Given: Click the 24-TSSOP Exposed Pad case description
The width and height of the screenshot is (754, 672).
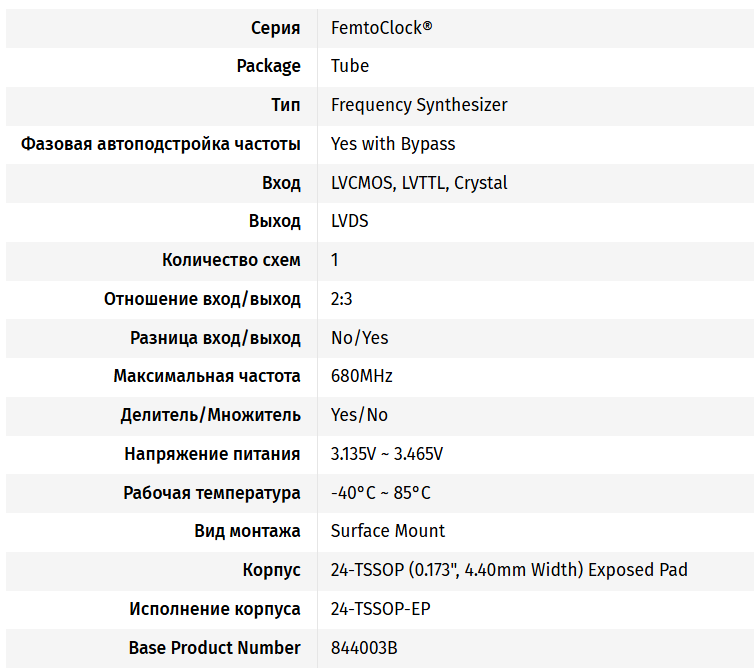Looking at the screenshot, I should click(509, 570).
